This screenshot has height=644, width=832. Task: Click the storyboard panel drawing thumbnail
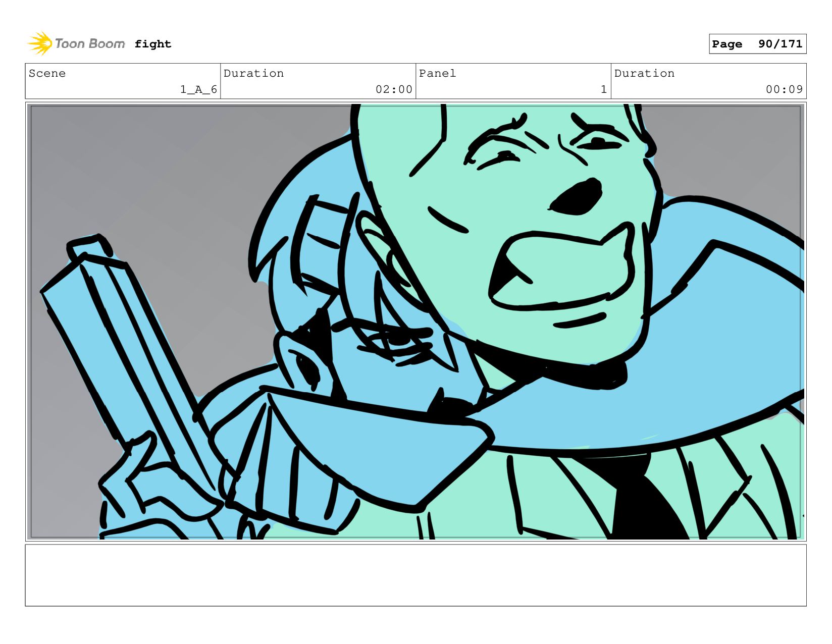(415, 321)
